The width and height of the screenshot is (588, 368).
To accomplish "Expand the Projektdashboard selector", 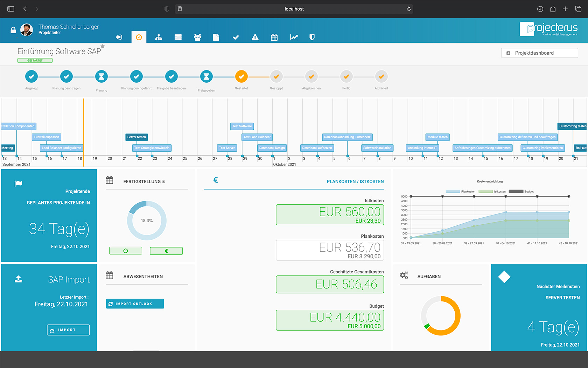I will (539, 53).
